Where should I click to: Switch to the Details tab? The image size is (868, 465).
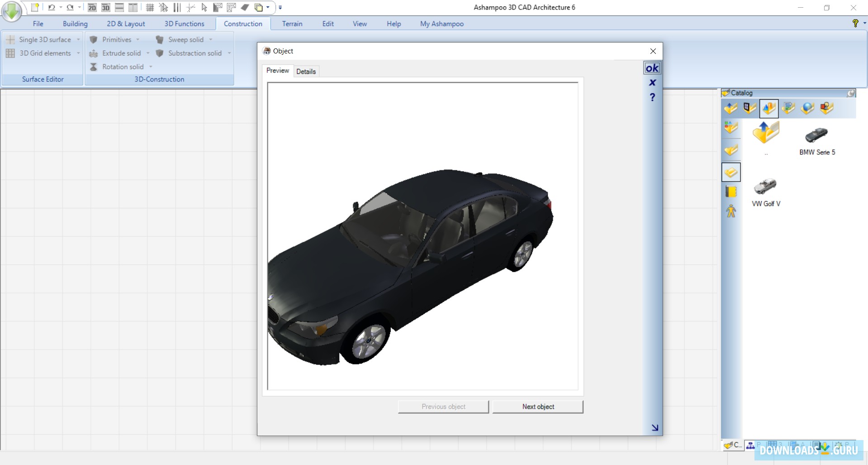click(306, 71)
